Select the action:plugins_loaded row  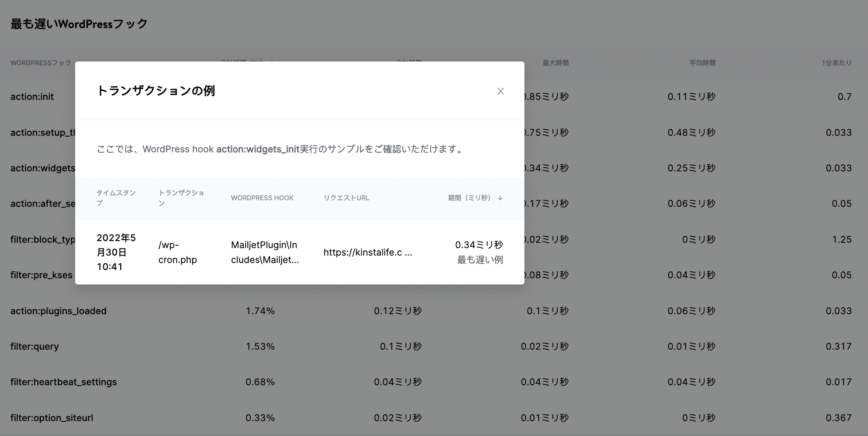pyautogui.click(x=59, y=311)
